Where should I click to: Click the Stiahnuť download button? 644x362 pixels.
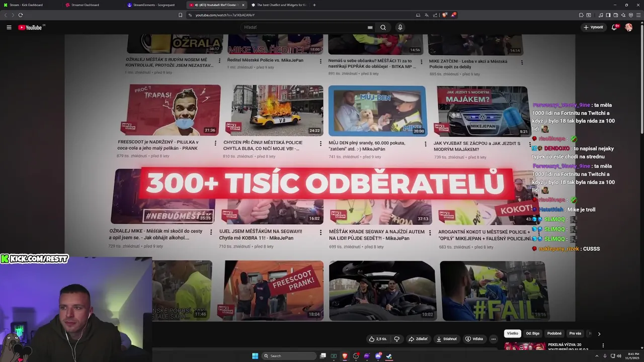[x=446, y=339]
